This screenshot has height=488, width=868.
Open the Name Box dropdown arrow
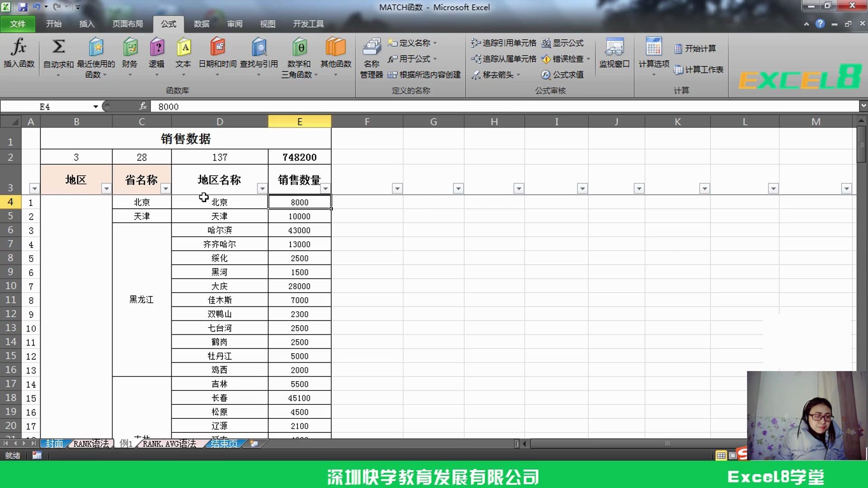pyautogui.click(x=96, y=107)
